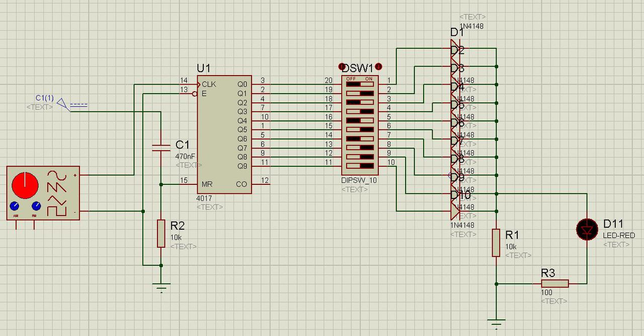Click the Q0 pin label on U1
644x336 pixels.
point(242,84)
